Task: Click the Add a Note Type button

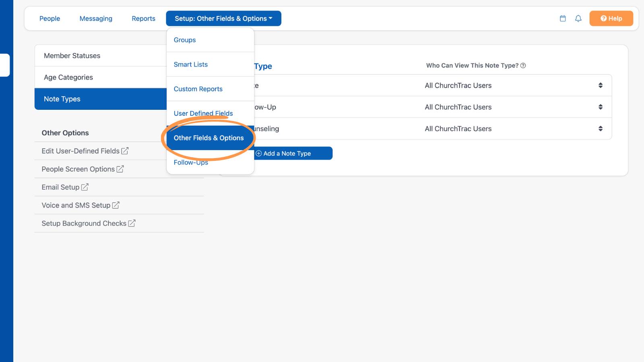Action: tap(293, 153)
